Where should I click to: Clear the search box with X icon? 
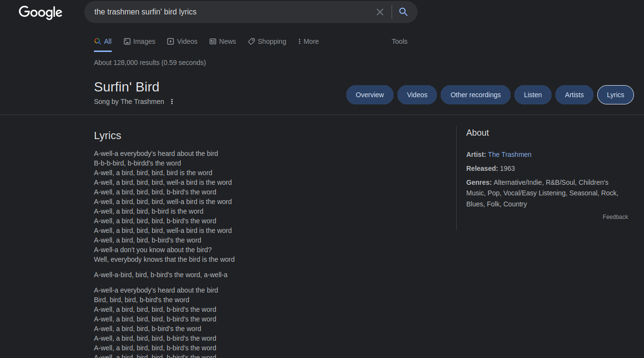click(x=380, y=12)
